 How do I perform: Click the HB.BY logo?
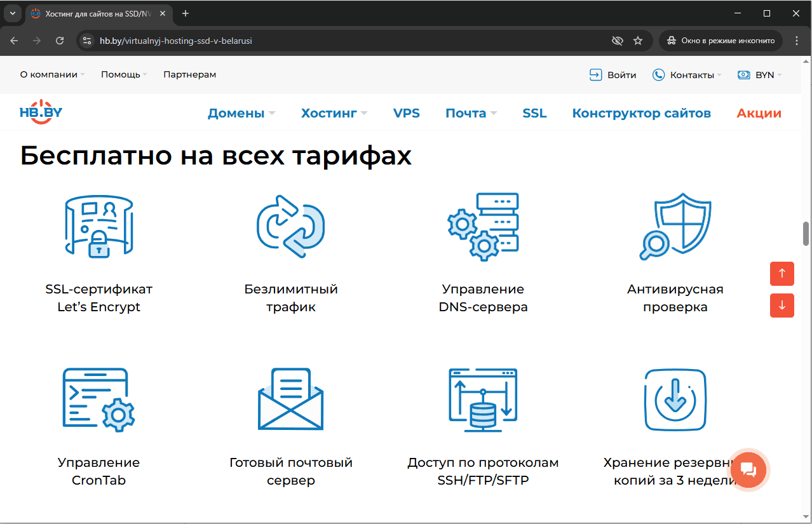click(x=41, y=112)
